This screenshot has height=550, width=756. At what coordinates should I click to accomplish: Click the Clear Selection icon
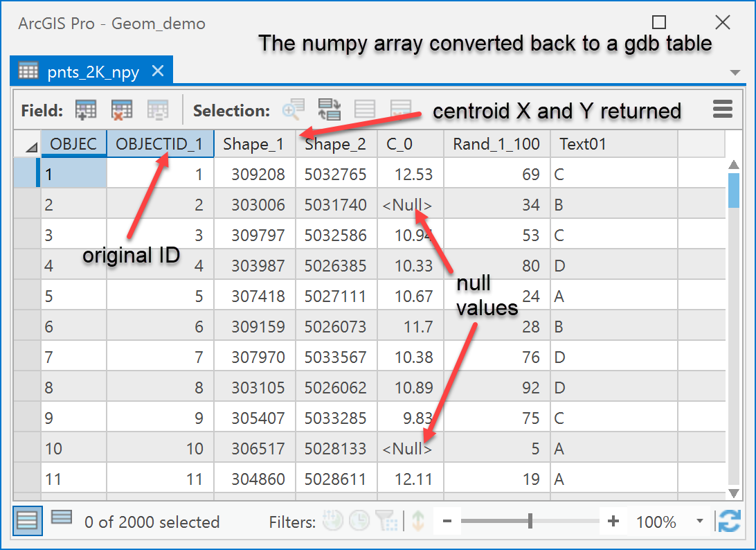365,109
